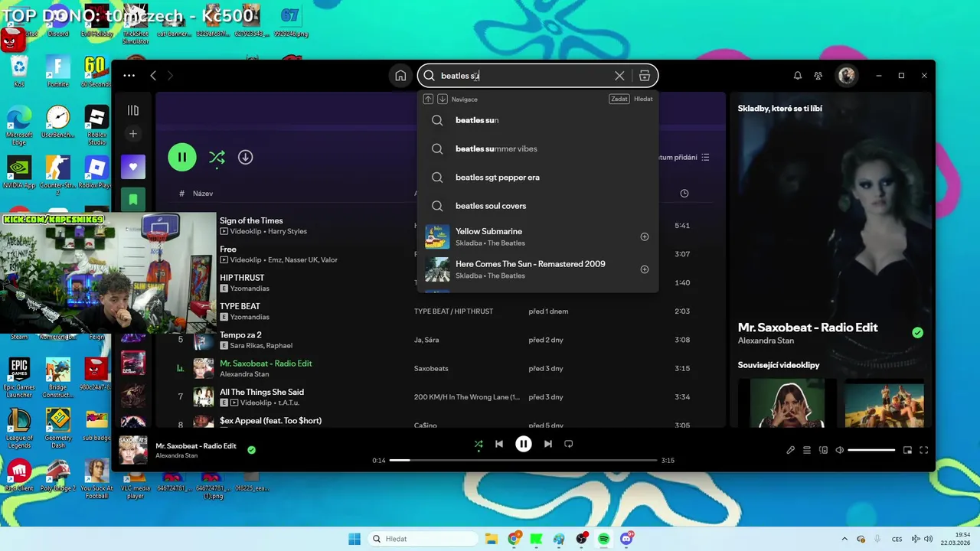980x551 pixels.
Task: Open album link 'Ja, Sára'
Action: pyautogui.click(x=426, y=340)
